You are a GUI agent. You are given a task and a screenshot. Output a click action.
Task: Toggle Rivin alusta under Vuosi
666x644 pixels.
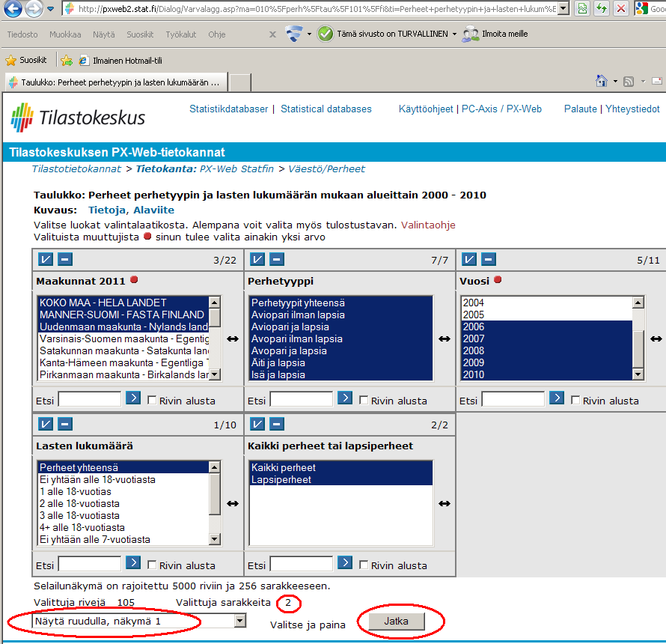coord(575,400)
